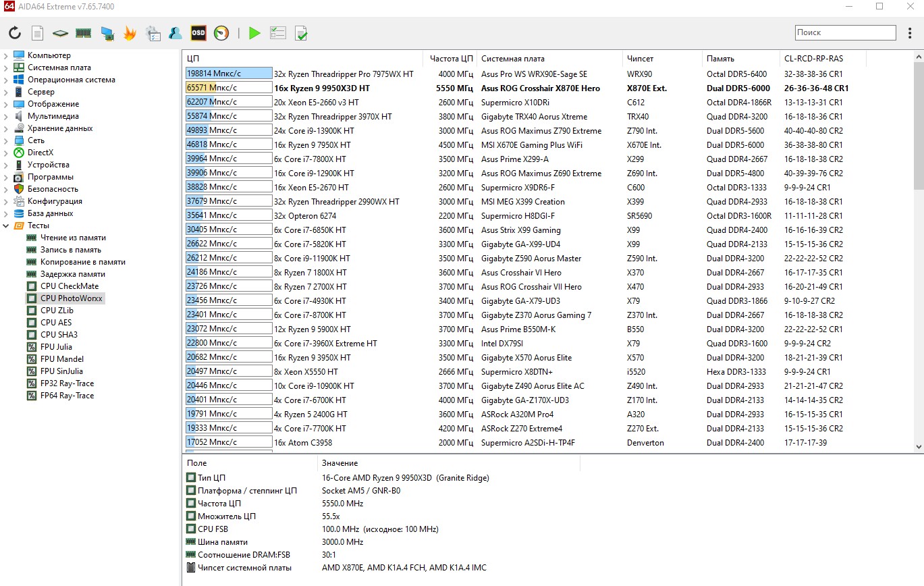The height and width of the screenshot is (586, 924).
Task: Focus the Поиск search field
Action: point(845,32)
